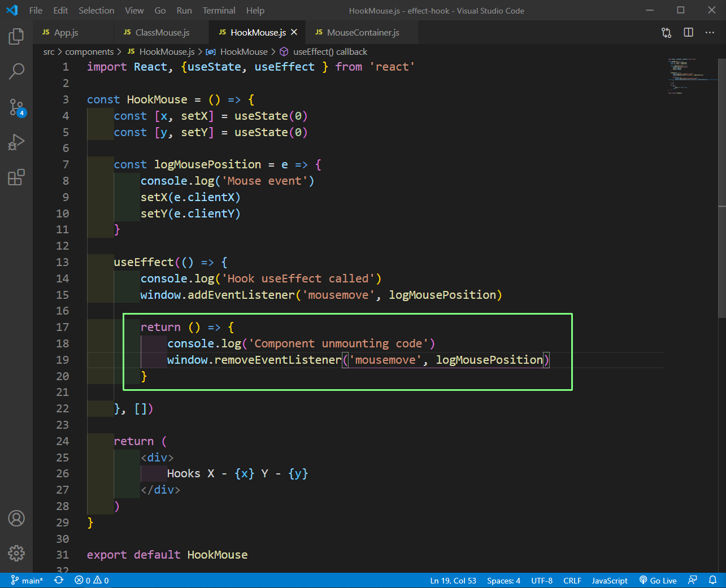Change the CRLF end of line sequence
Image resolution: width=726 pixels, height=588 pixels.
572,580
